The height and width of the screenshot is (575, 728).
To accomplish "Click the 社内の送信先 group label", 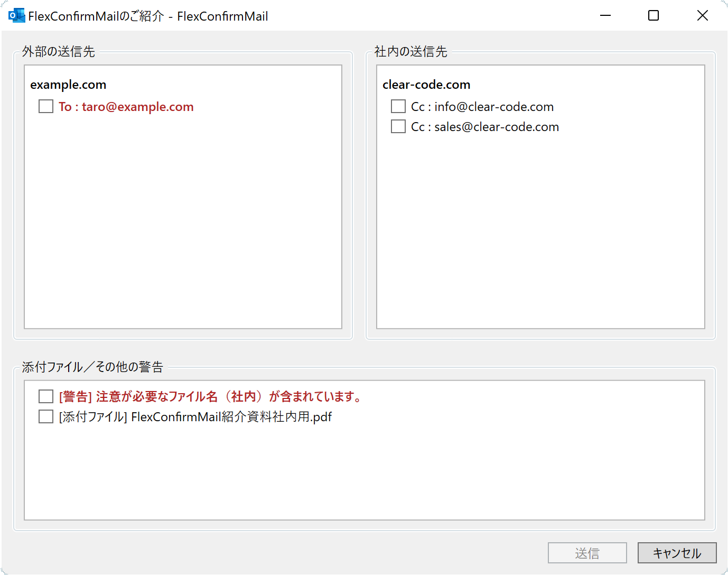I will click(409, 52).
